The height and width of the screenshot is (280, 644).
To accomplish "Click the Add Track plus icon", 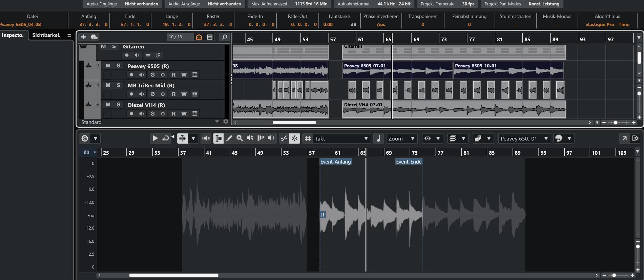I will (83, 37).
